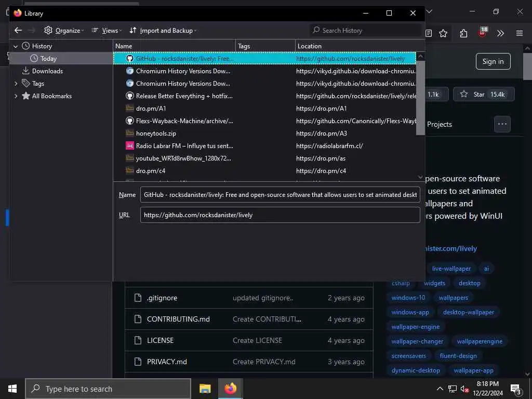Select the honeytools.zip history entry
The width and height of the screenshot is (532, 399).
coord(264,134)
